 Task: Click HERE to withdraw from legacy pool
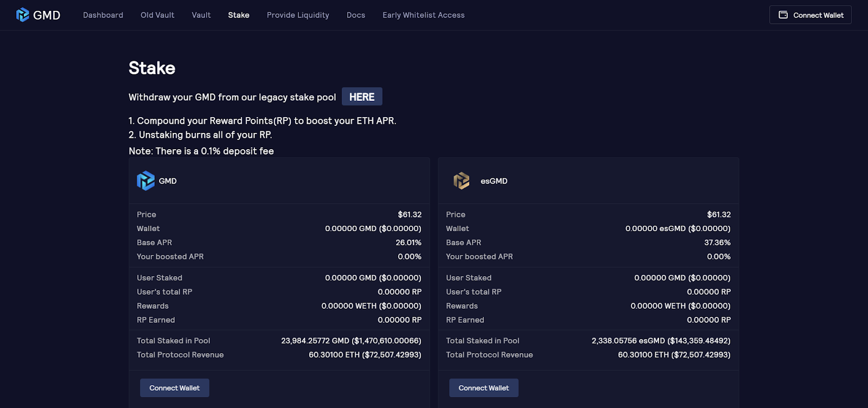tap(362, 97)
